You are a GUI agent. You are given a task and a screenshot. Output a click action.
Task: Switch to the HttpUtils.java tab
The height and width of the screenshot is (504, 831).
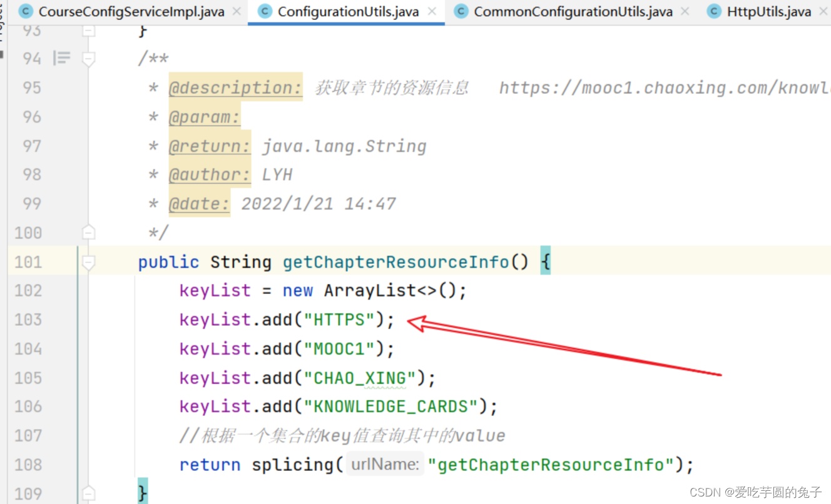point(768,11)
